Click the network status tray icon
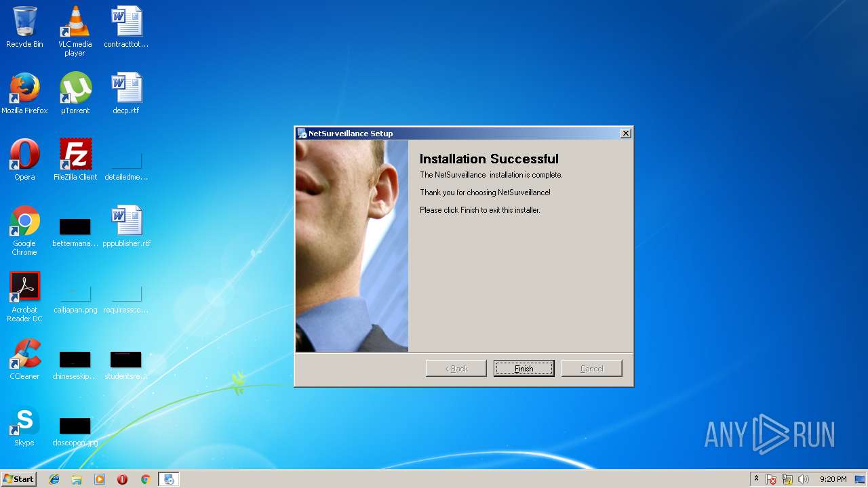 click(x=787, y=479)
